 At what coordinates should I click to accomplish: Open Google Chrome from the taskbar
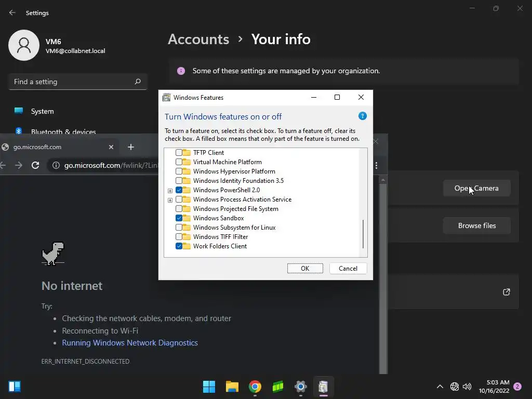point(255,387)
